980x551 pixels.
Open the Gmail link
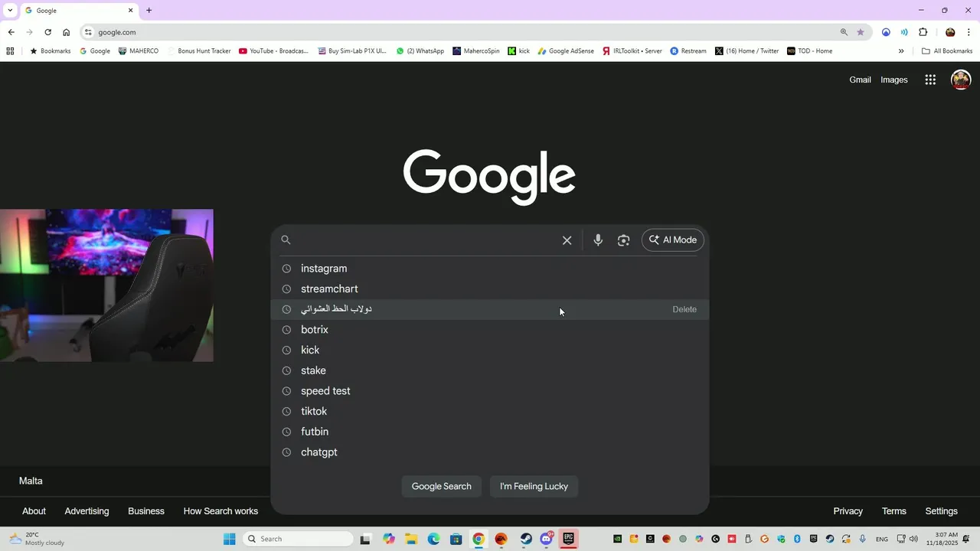860,80
